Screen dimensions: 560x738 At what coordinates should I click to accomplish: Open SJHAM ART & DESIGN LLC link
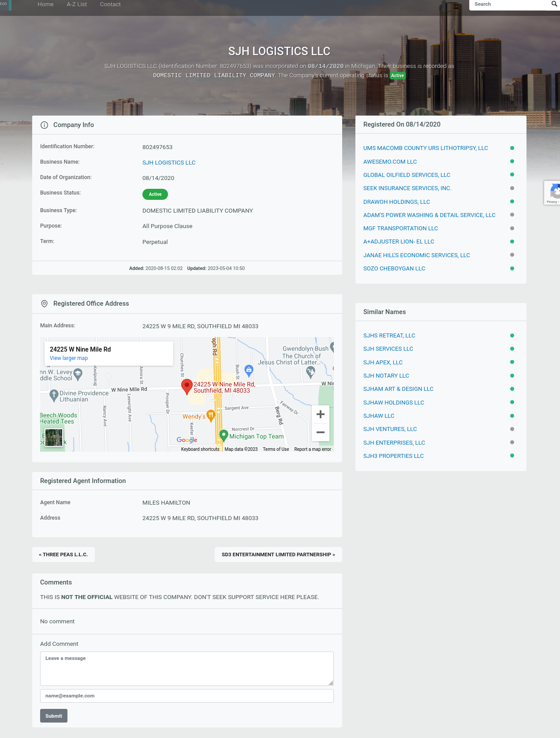click(x=398, y=389)
